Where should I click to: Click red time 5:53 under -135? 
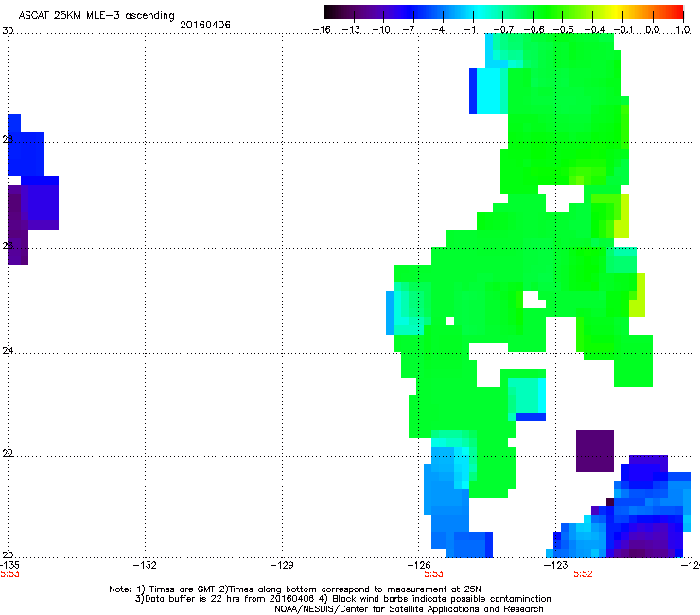(9, 574)
